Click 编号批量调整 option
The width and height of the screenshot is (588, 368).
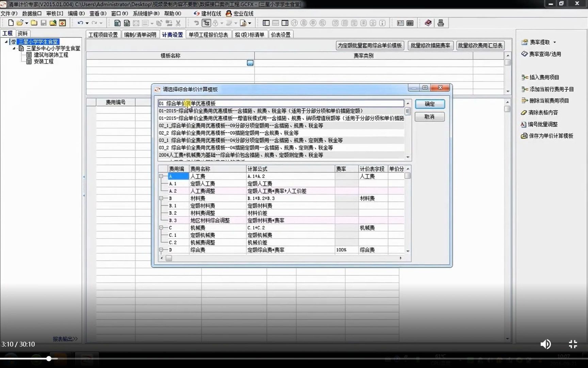[539, 124]
